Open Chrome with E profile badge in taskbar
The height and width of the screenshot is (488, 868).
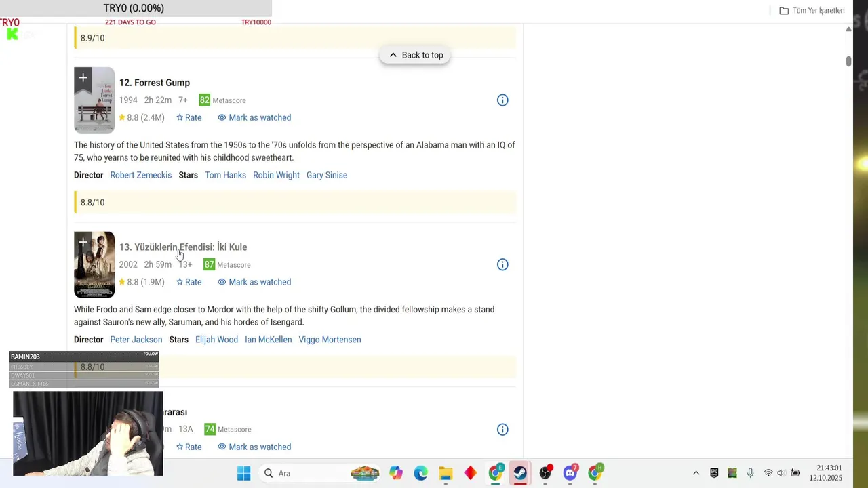click(496, 473)
